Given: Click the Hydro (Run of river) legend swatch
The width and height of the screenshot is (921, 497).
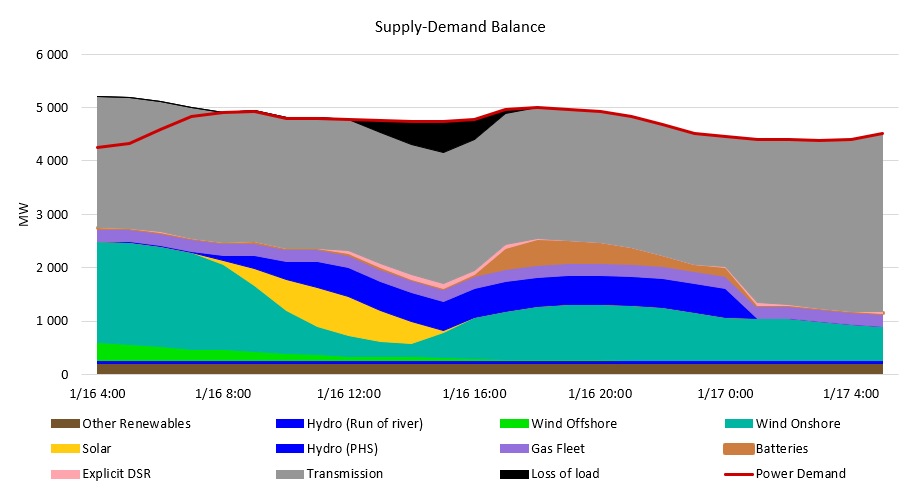Looking at the screenshot, I should pyautogui.click(x=290, y=424).
